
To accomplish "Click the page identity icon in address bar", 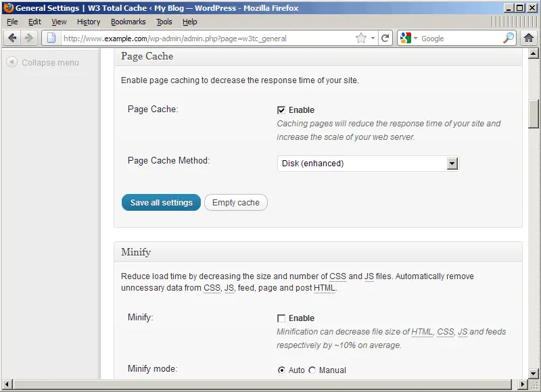I will (51, 38).
